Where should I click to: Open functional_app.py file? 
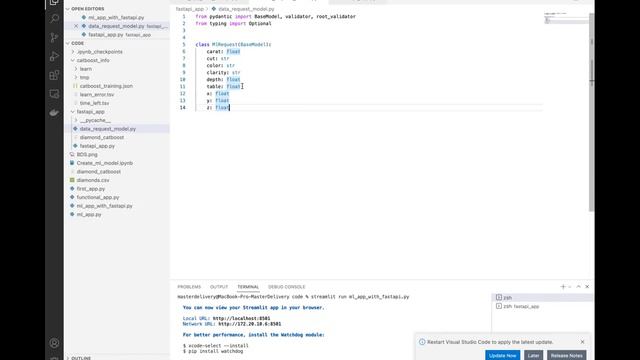point(98,198)
